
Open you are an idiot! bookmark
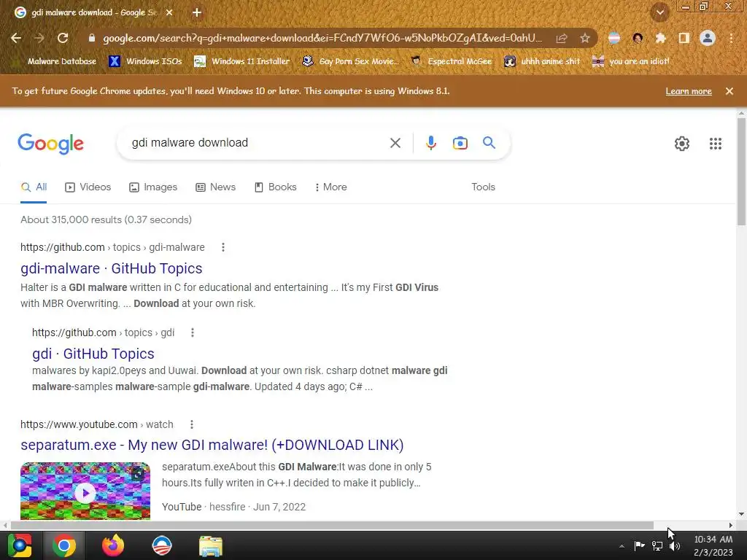631,61
